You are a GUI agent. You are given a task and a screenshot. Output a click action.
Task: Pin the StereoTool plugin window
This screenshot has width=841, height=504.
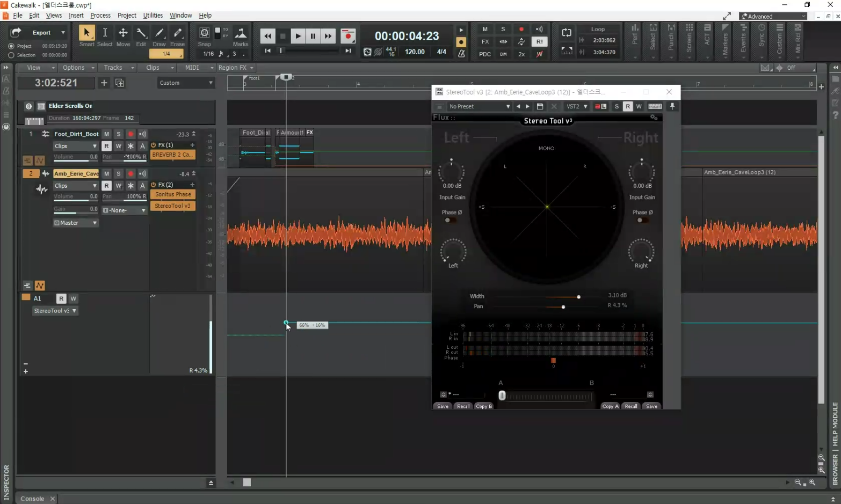tap(672, 106)
